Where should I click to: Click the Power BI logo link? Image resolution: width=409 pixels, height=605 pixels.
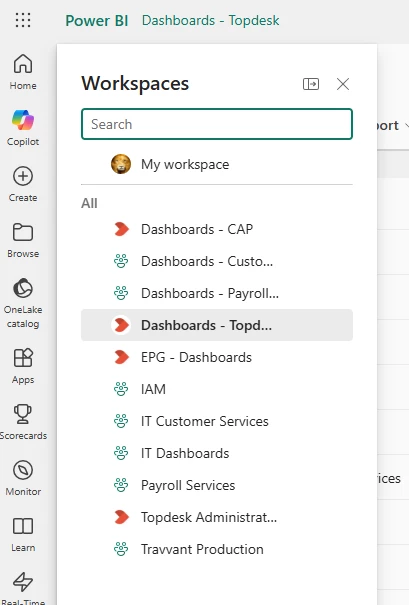(96, 20)
